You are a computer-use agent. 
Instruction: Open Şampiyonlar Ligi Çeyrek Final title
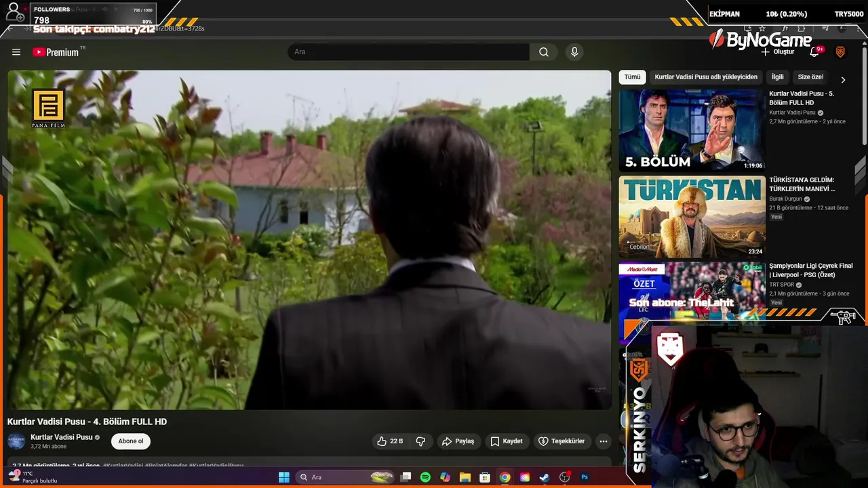coord(811,270)
